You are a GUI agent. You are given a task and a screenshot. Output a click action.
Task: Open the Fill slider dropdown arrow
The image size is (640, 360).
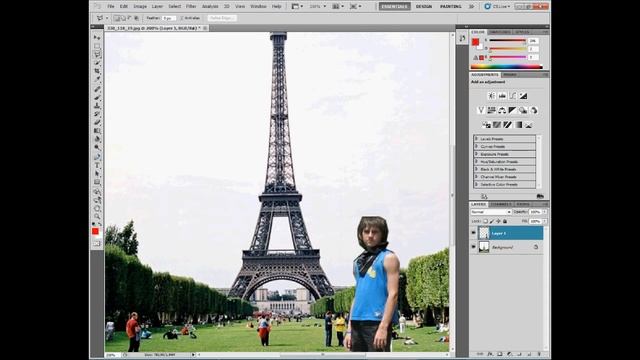pyautogui.click(x=545, y=221)
